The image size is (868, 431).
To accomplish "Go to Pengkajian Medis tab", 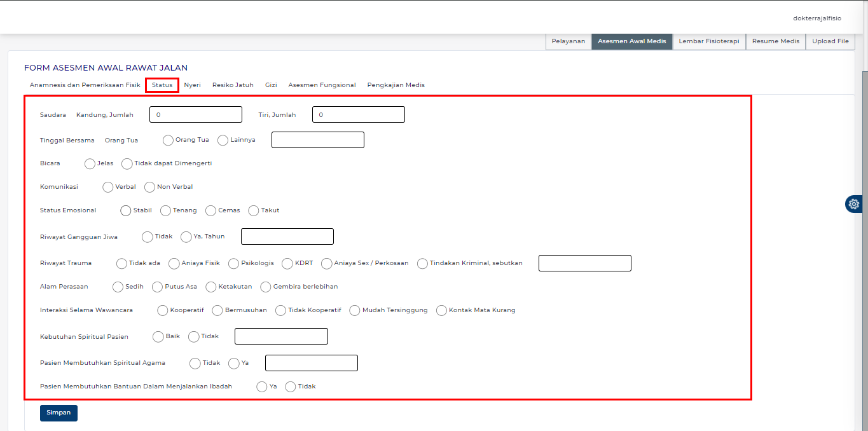I will (x=396, y=85).
